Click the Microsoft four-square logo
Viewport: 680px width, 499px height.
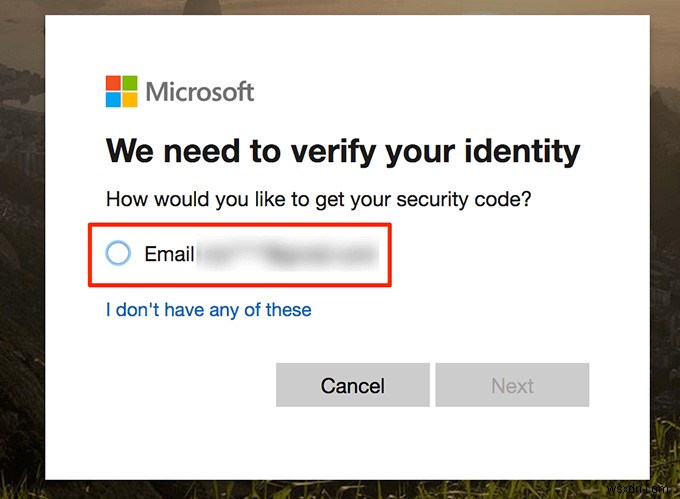click(x=121, y=92)
